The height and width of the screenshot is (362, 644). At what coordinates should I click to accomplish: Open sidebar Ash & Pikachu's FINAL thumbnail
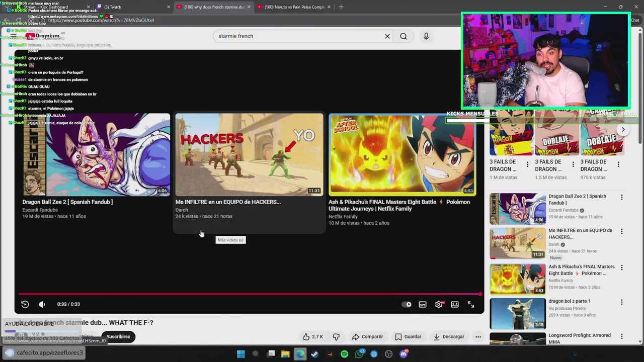518,279
